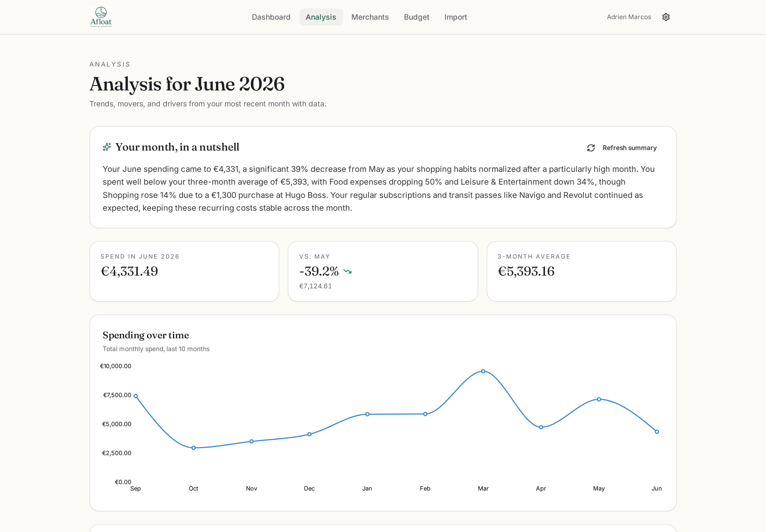Click the €4,331.49 spend value
The height and width of the screenshot is (532, 766).
(129, 271)
